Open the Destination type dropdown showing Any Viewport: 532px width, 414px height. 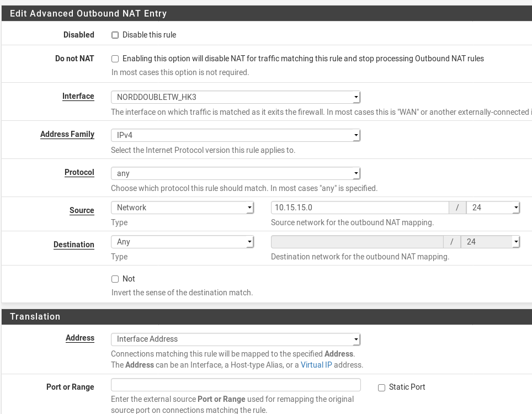pos(182,241)
